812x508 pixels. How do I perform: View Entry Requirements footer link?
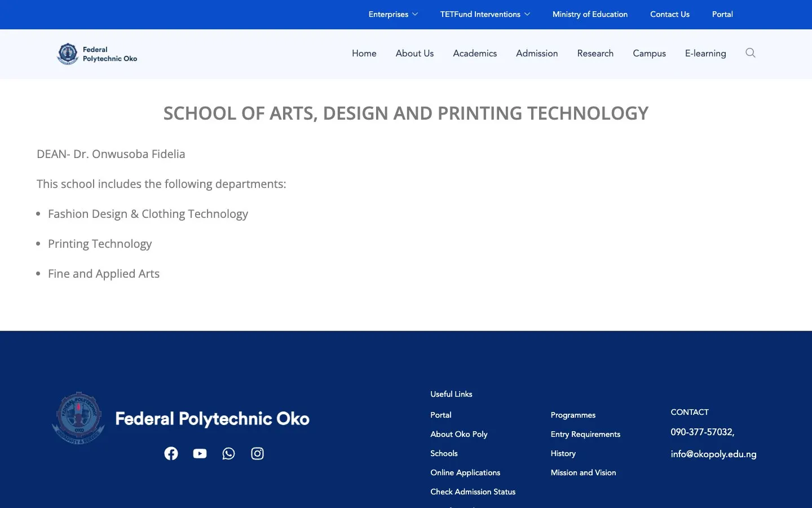pos(585,434)
